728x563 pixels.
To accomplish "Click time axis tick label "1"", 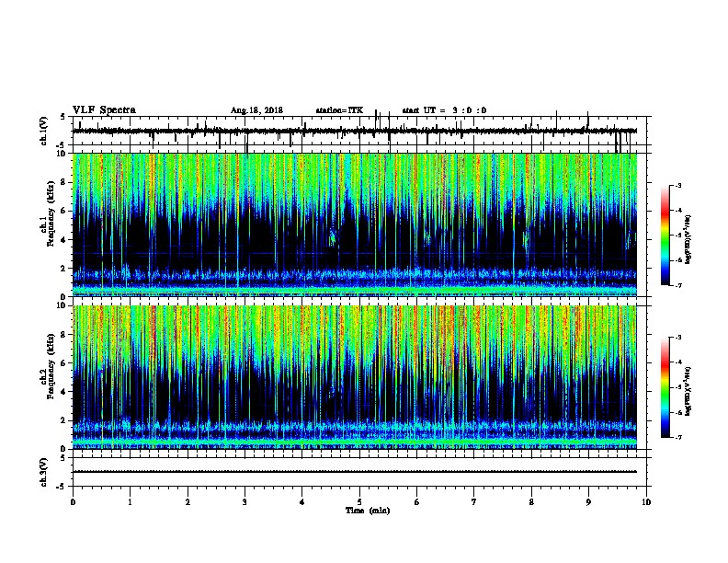I will (x=130, y=502).
